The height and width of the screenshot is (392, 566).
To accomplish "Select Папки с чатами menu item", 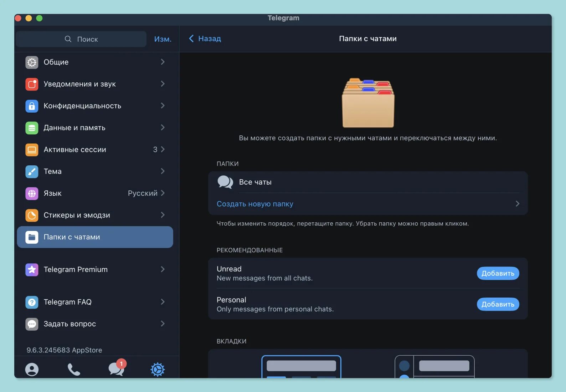I will pos(95,237).
